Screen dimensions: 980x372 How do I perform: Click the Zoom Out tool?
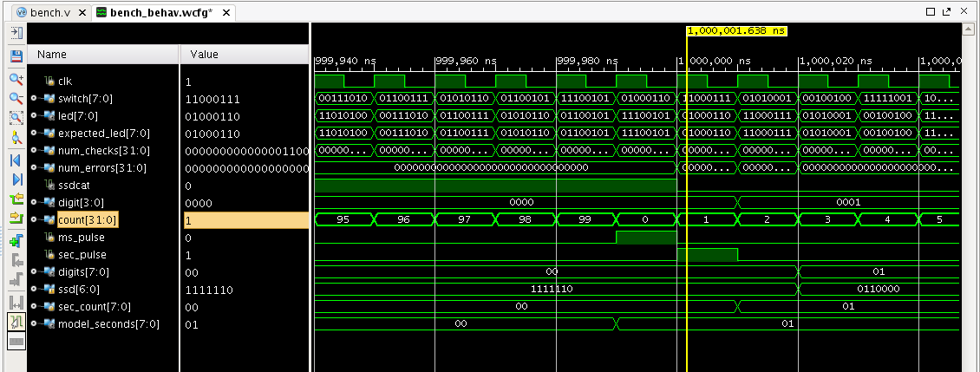(16, 98)
